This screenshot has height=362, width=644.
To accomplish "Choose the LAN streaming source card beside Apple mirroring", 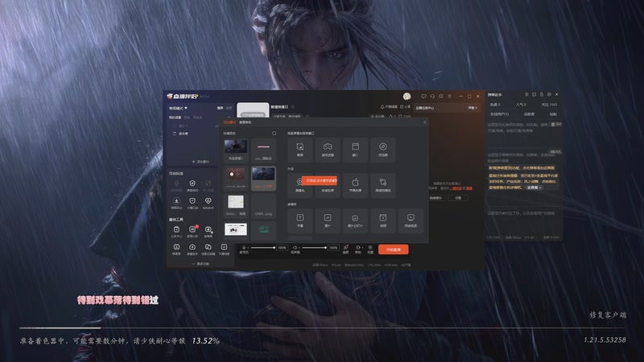I will coord(383,185).
